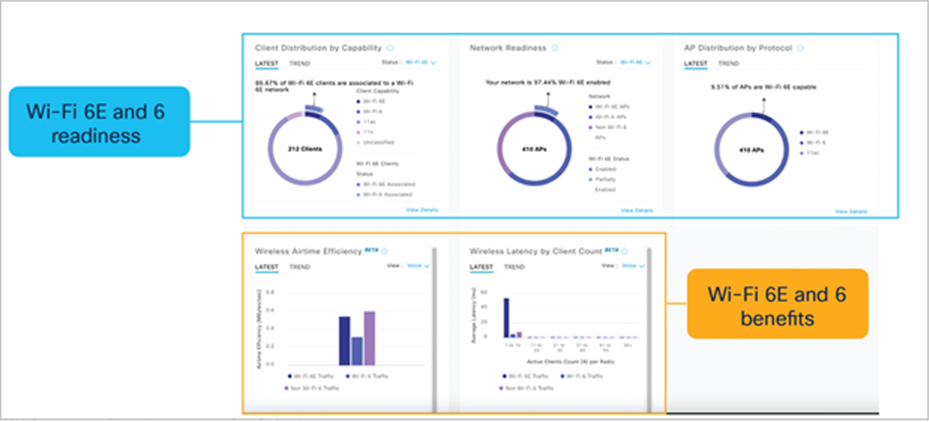This screenshot has height=422, width=929.
Task: Click the APs are Wi-Fi 6E capable text
Action: (x=763, y=87)
